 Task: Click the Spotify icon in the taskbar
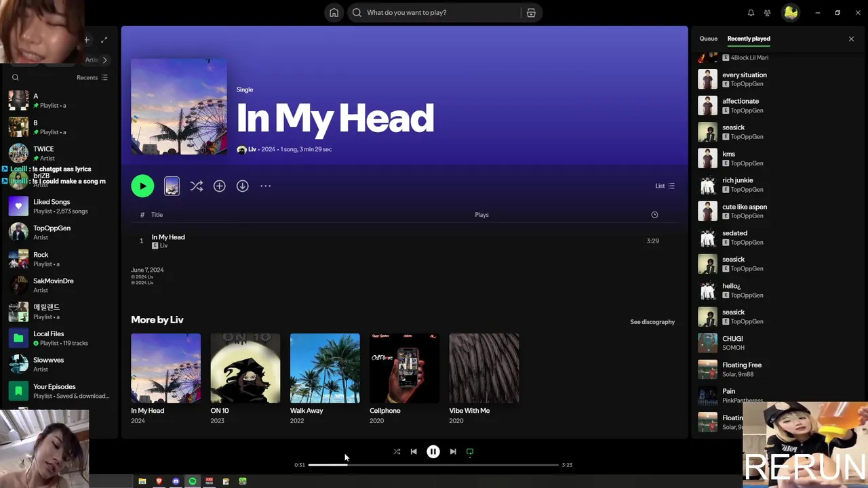(193, 481)
